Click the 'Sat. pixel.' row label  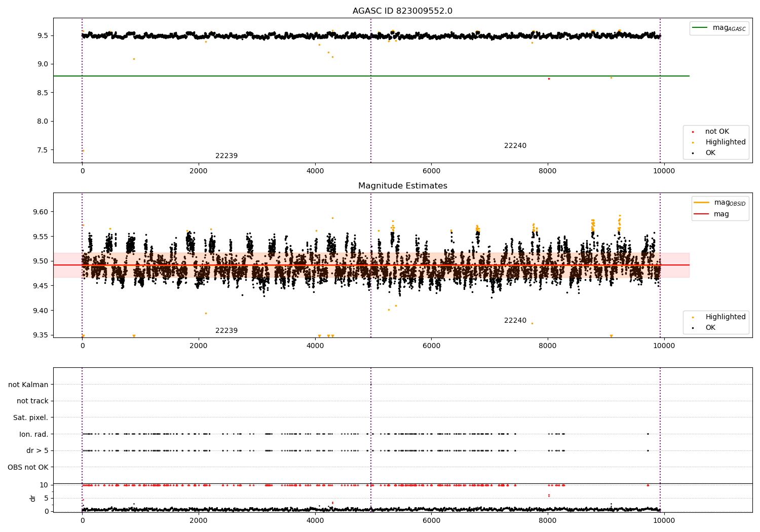click(x=31, y=418)
